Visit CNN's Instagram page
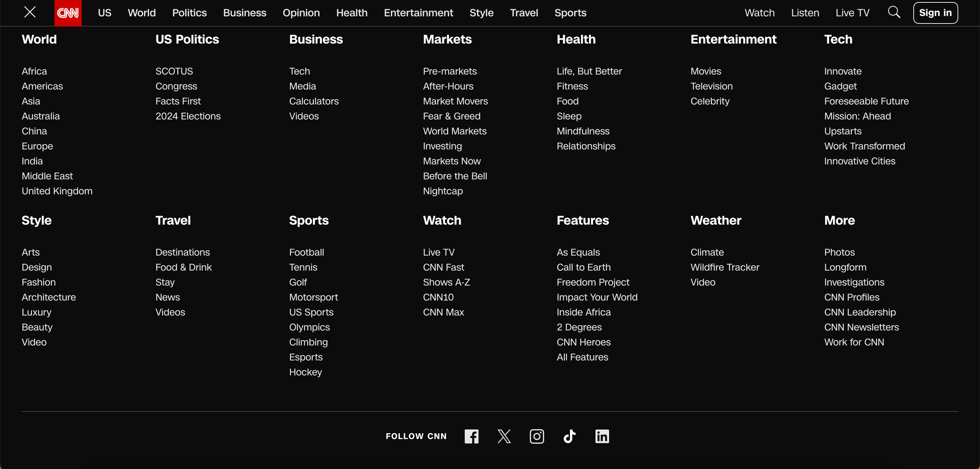 (536, 436)
